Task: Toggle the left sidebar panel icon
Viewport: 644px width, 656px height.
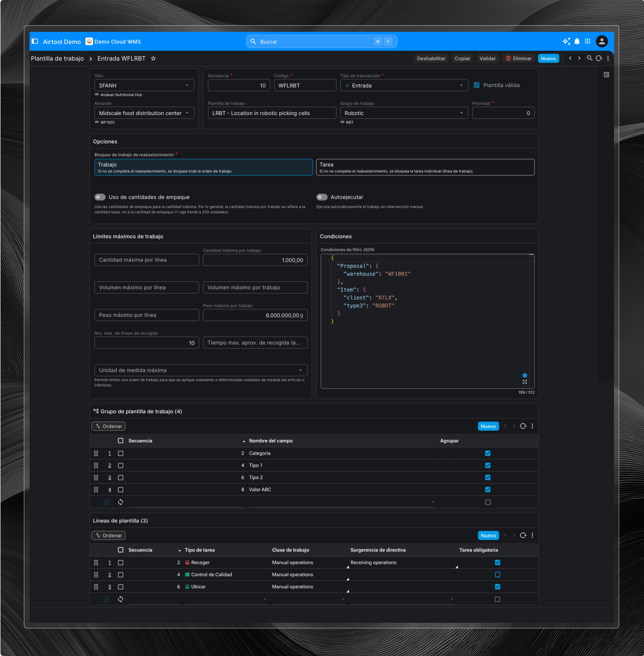Action: click(x=35, y=41)
